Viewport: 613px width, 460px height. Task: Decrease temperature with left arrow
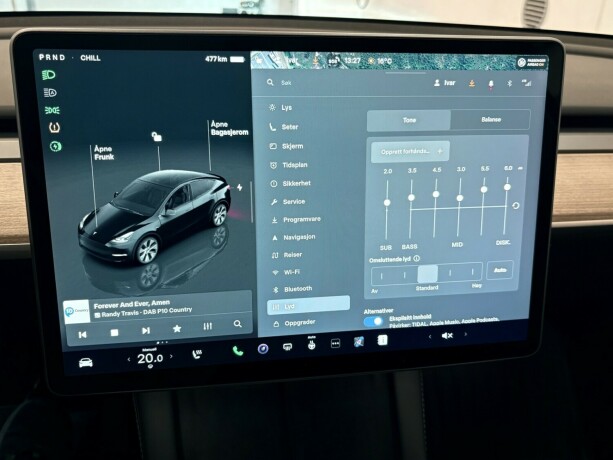click(129, 359)
